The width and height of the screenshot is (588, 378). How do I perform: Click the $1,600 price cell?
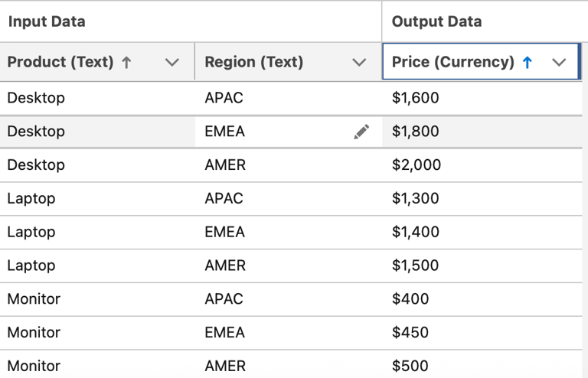[416, 98]
